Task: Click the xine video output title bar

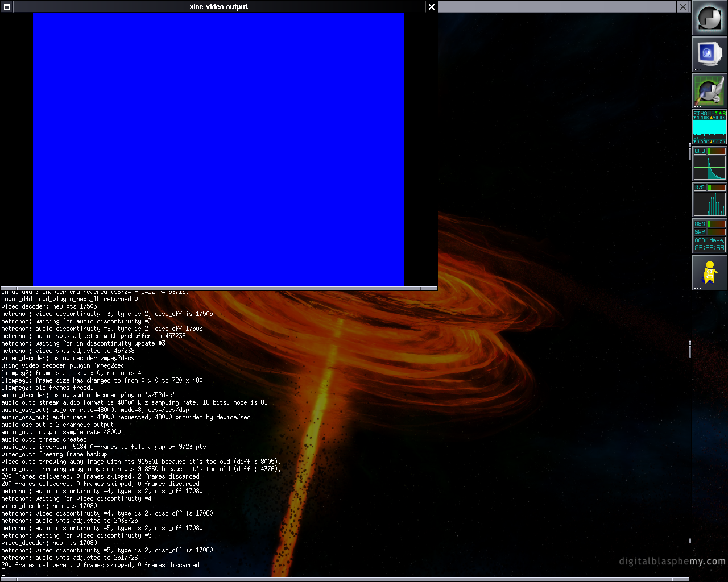Action: (x=219, y=7)
